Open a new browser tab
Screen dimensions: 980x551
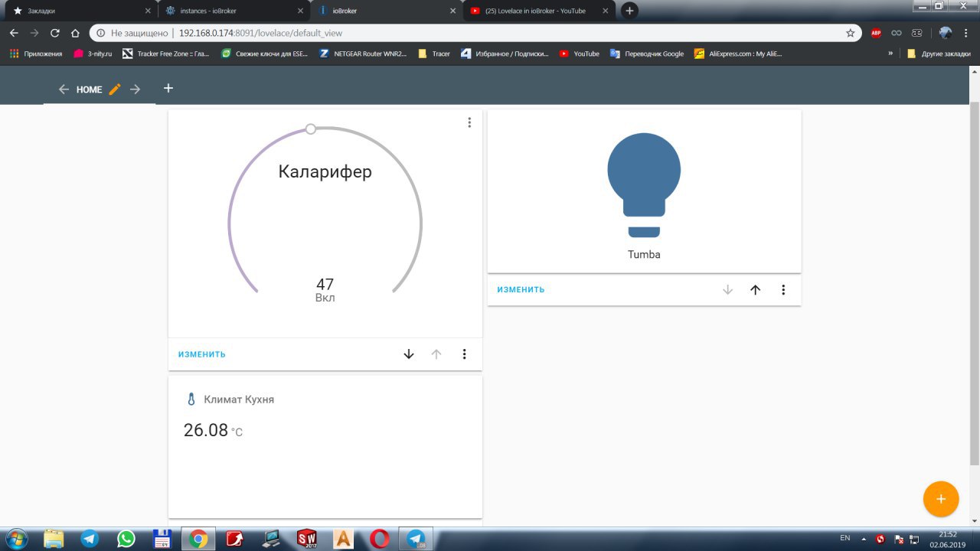[x=629, y=11]
